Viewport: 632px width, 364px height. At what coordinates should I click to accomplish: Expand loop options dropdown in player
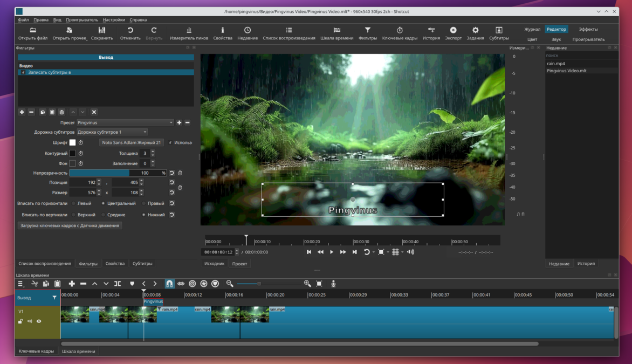point(374,252)
